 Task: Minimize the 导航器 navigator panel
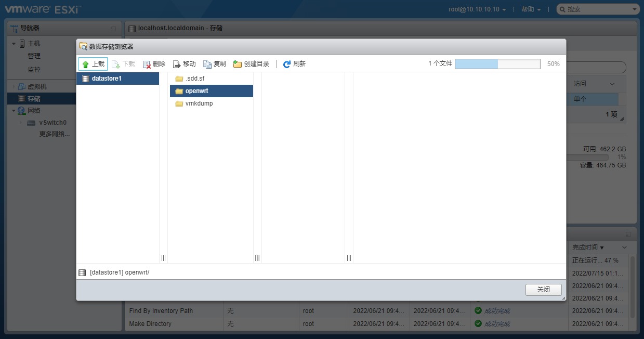[113, 28]
